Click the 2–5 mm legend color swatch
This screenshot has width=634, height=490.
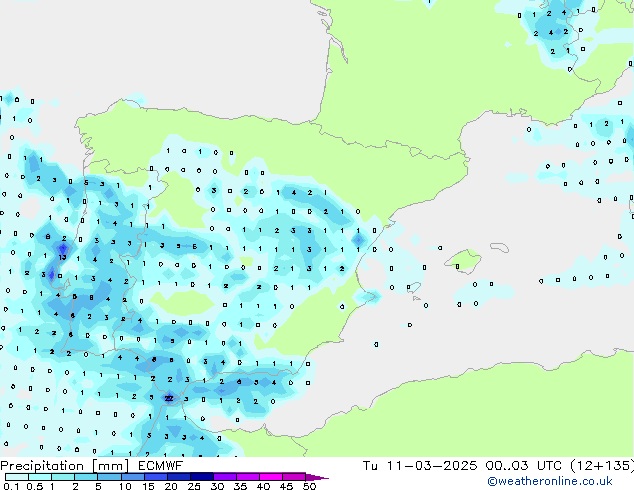click(x=86, y=477)
